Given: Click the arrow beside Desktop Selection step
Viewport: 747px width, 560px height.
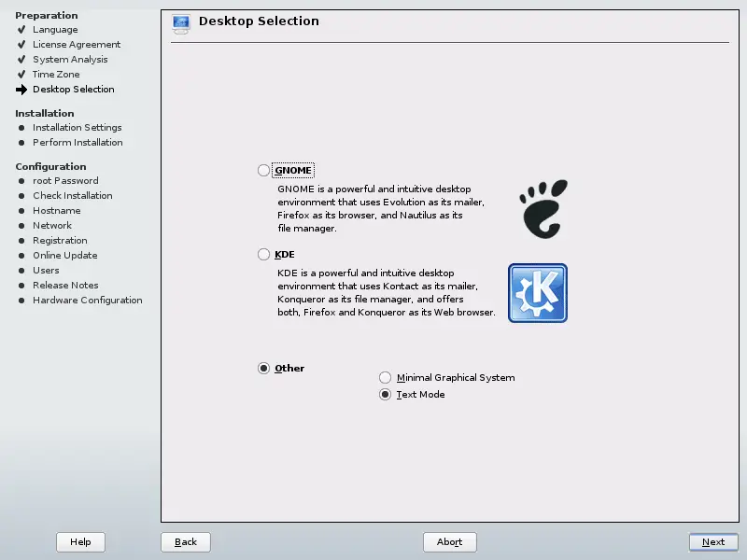Looking at the screenshot, I should click(21, 90).
